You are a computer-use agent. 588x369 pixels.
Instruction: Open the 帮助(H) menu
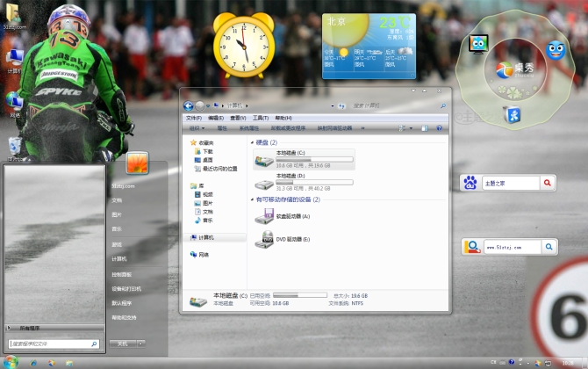pyautogui.click(x=283, y=118)
